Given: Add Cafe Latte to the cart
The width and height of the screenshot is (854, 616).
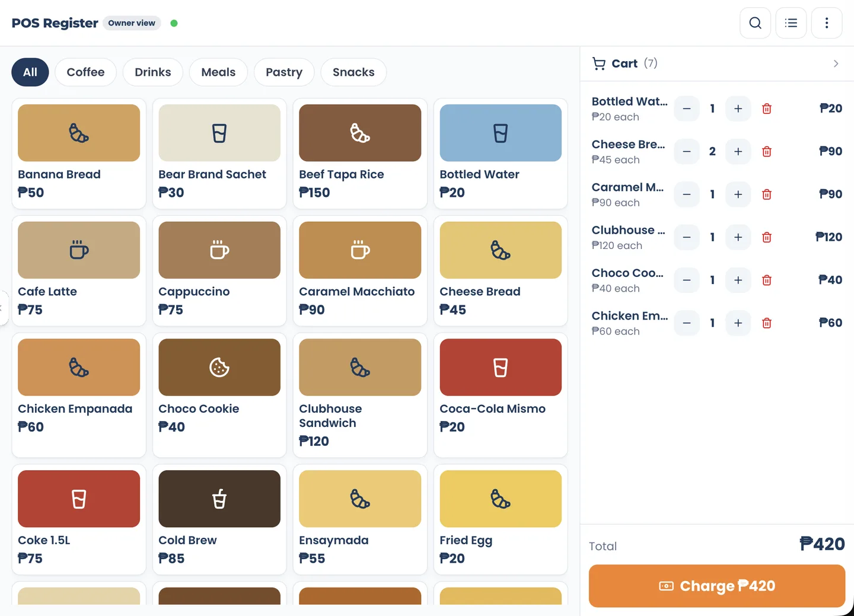Looking at the screenshot, I should click(x=79, y=271).
